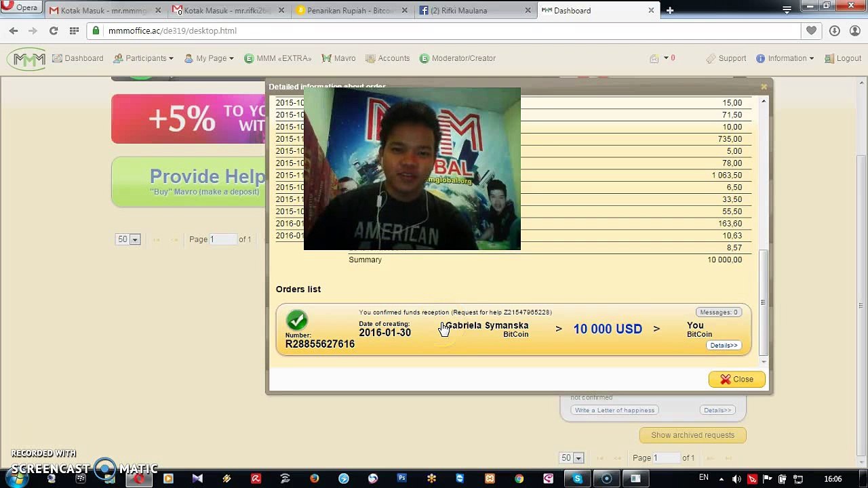The width and height of the screenshot is (868, 488).
Task: Reload the page with the refresh icon
Action: pos(54,30)
